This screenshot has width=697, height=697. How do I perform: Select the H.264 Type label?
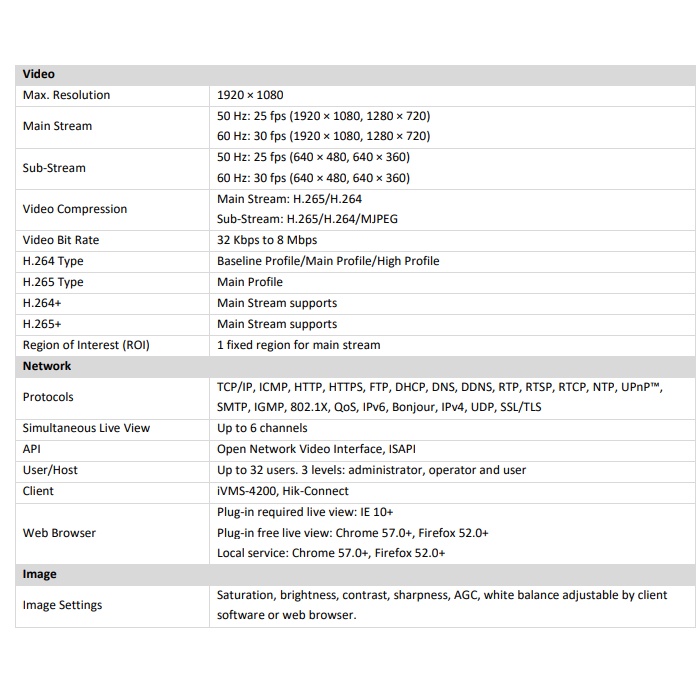pos(53,261)
